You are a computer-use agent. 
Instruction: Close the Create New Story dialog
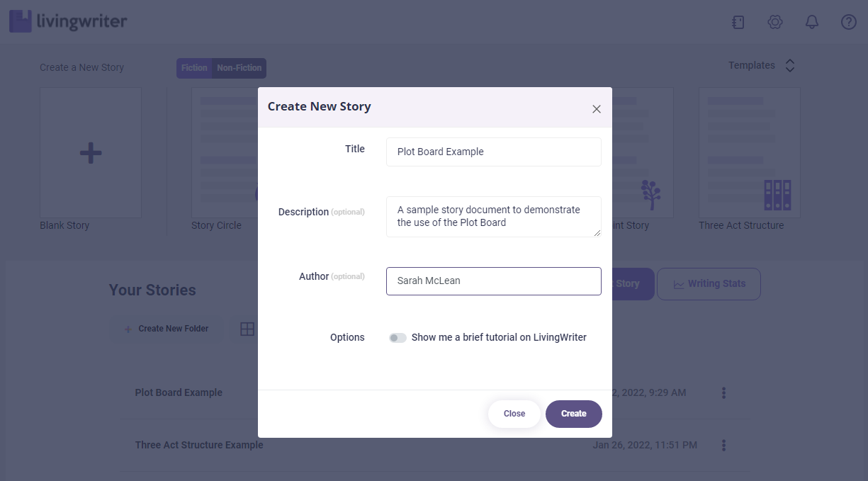click(x=597, y=109)
